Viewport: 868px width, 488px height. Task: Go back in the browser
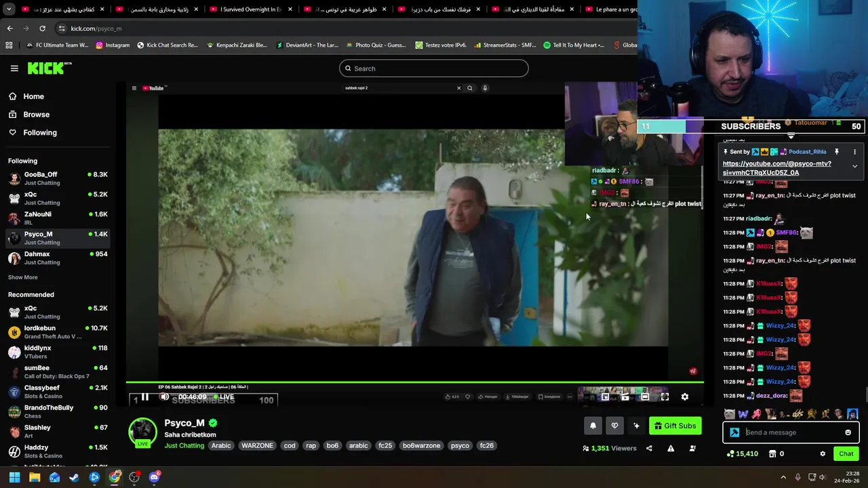[9, 28]
